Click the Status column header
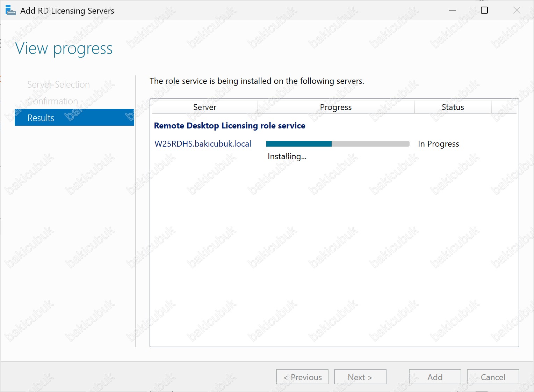 point(453,107)
